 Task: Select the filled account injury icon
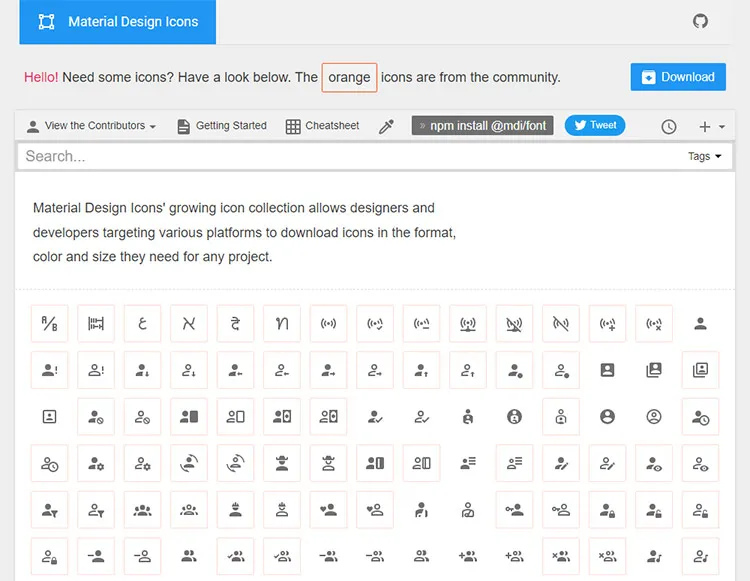(x=421, y=510)
